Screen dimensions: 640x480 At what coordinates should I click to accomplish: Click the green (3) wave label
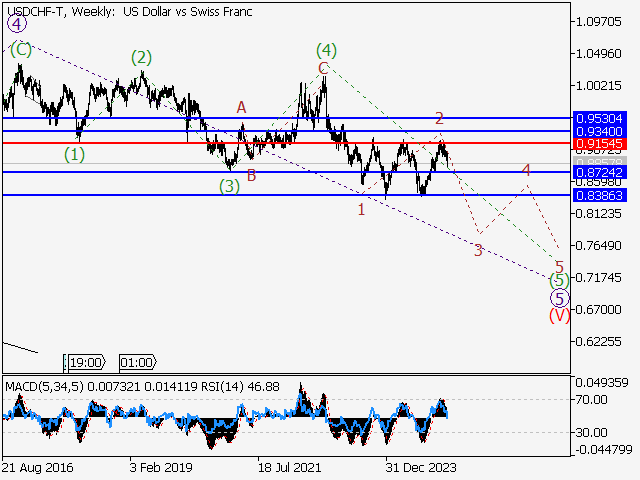(x=230, y=185)
